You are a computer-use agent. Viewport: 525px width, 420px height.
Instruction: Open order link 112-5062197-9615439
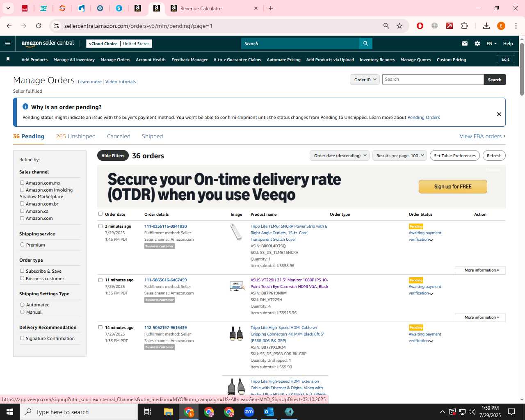point(165,328)
